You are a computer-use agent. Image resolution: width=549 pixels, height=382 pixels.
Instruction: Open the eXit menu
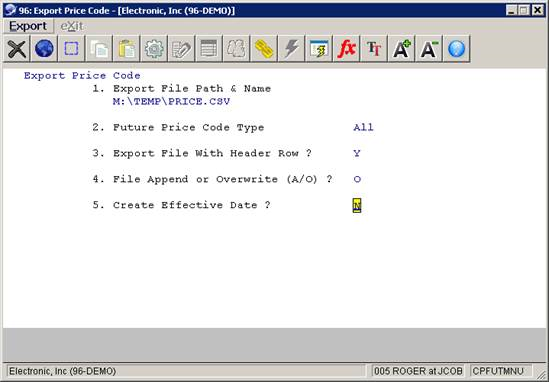click(72, 26)
